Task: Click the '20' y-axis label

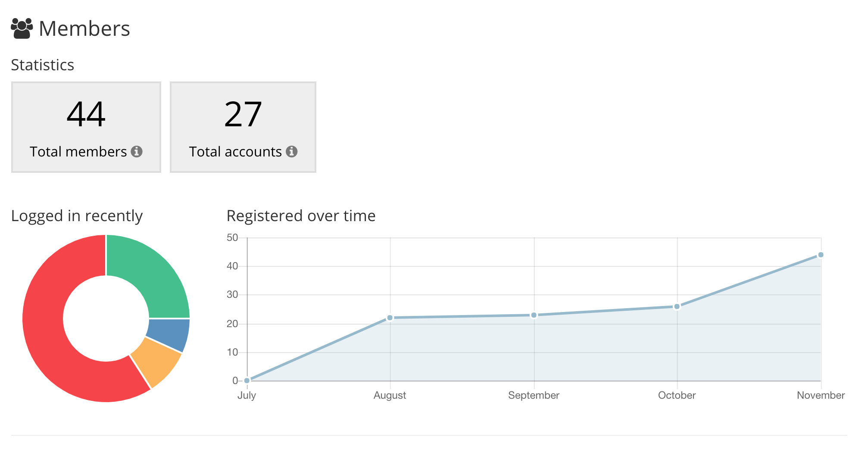Action: [x=232, y=324]
